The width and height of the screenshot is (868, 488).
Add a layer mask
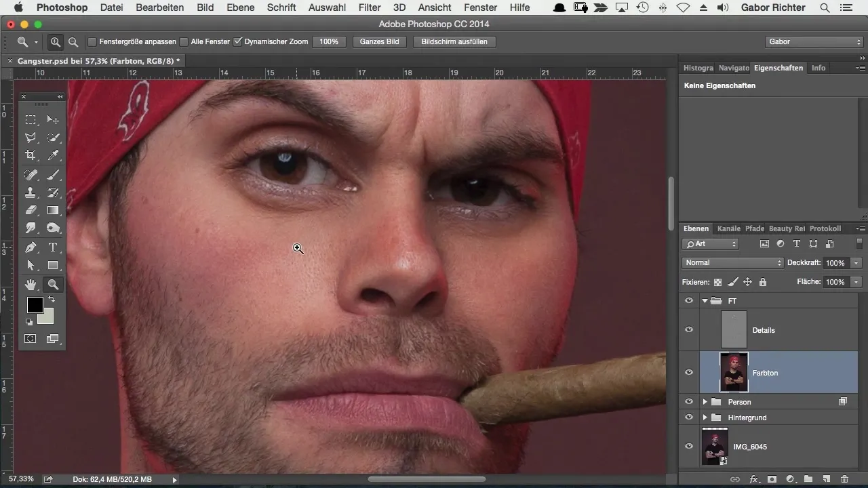tap(772, 479)
